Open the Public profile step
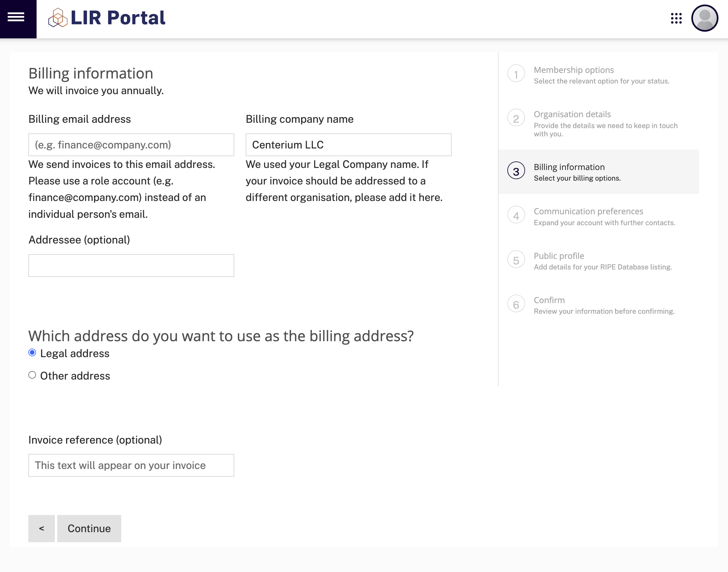728x572 pixels. 558,256
